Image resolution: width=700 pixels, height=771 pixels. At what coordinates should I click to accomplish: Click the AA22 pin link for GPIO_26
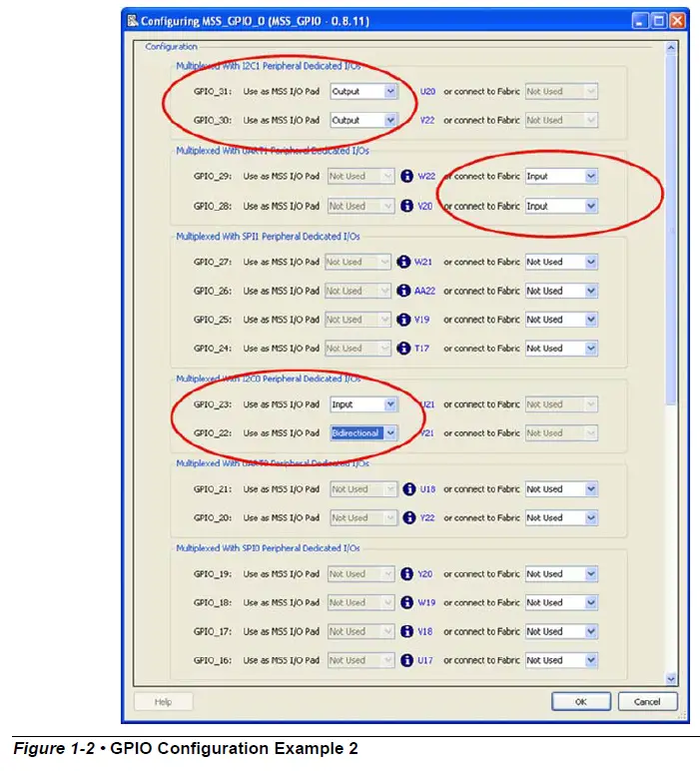[424, 291]
